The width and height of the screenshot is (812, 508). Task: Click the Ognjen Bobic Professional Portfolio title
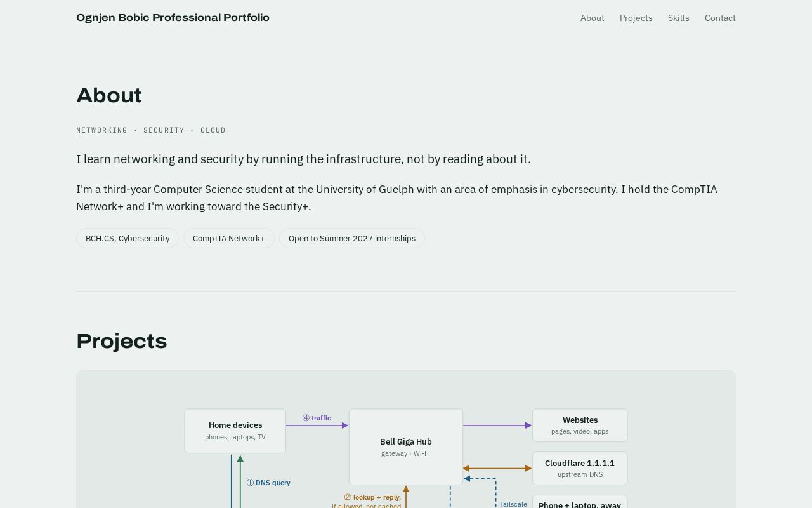pos(173,18)
